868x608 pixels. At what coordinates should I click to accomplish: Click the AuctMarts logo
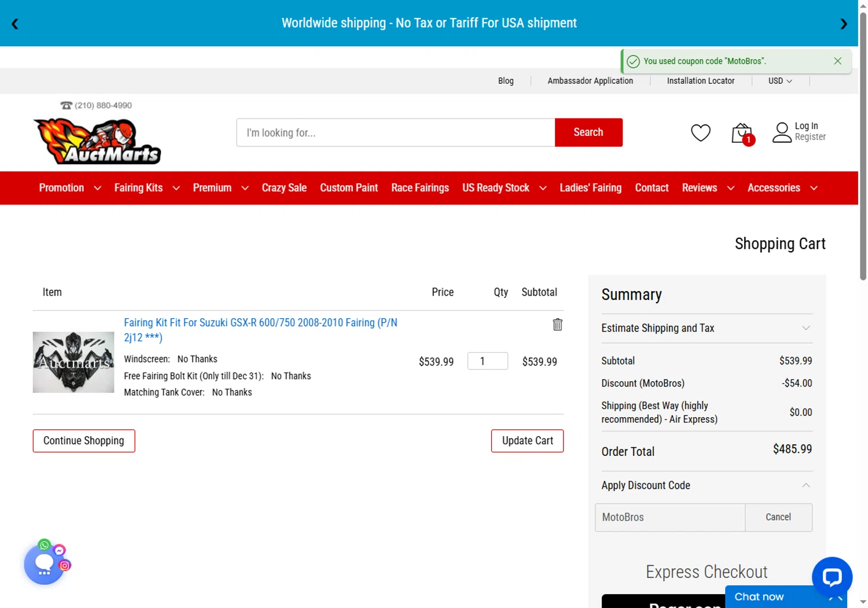97,141
